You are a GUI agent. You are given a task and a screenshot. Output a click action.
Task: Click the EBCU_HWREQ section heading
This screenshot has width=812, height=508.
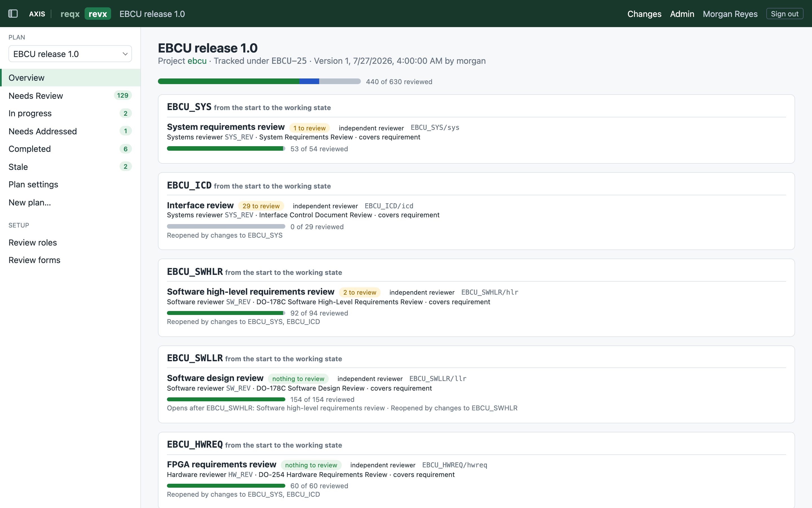click(x=195, y=444)
